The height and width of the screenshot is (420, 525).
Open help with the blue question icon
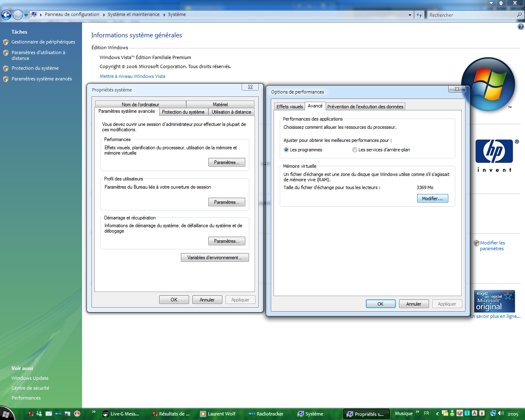tap(520, 27)
